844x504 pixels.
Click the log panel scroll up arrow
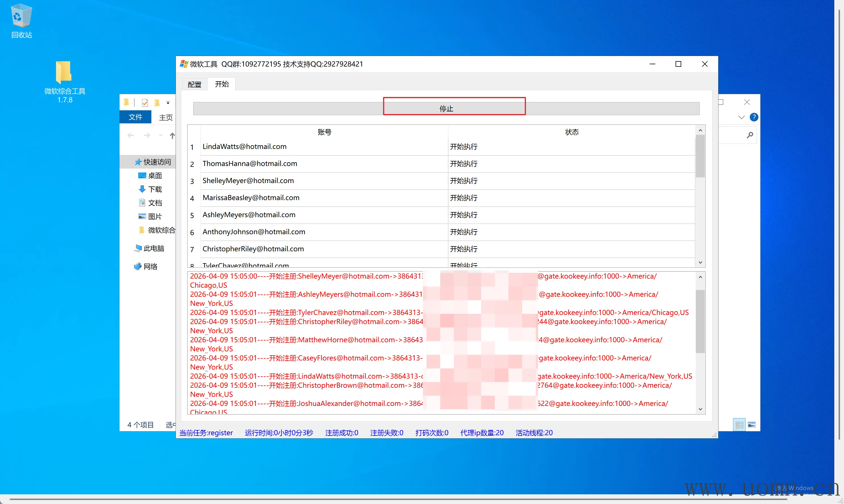pos(700,277)
